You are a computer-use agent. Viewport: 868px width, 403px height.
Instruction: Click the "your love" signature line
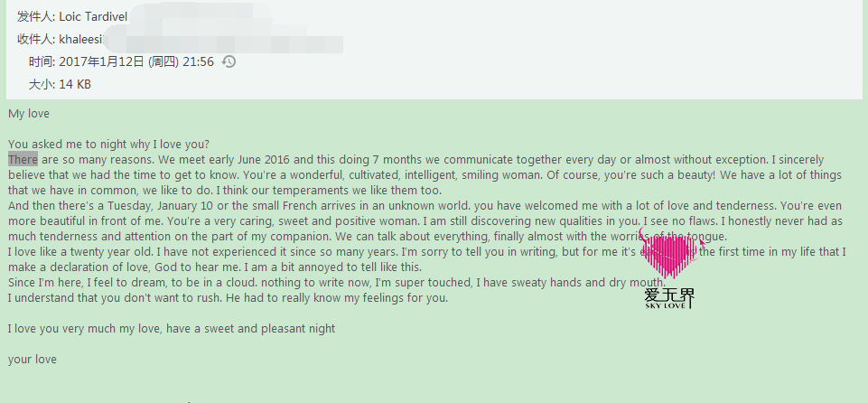click(33, 360)
